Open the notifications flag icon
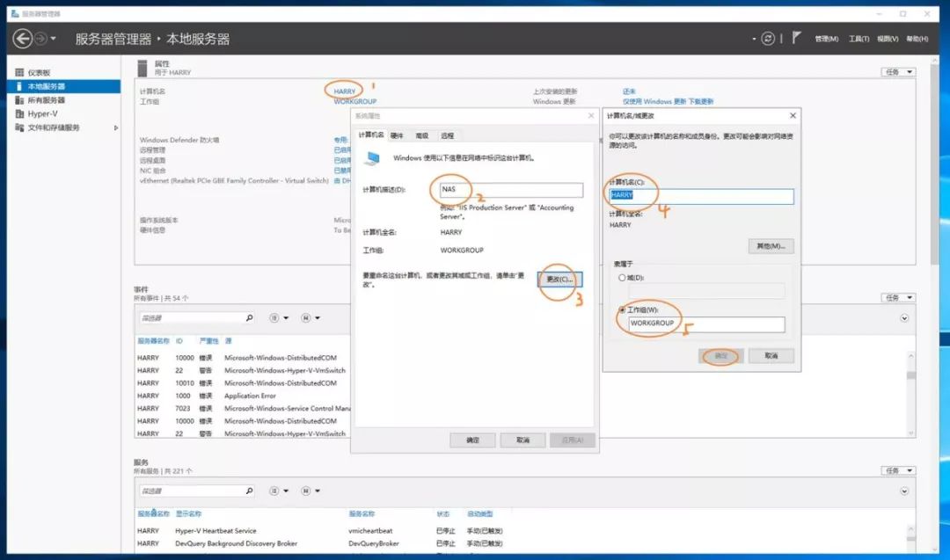This screenshot has height=560, width=950. (x=797, y=39)
